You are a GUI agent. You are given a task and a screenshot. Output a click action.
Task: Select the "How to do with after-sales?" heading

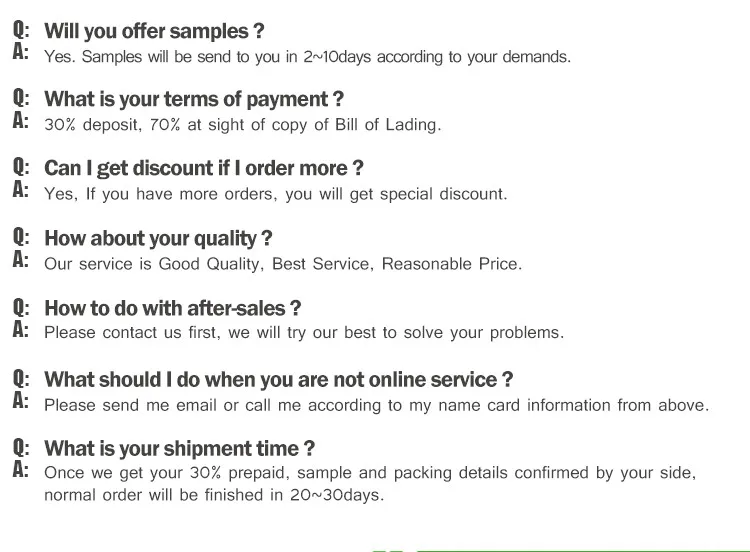click(173, 308)
